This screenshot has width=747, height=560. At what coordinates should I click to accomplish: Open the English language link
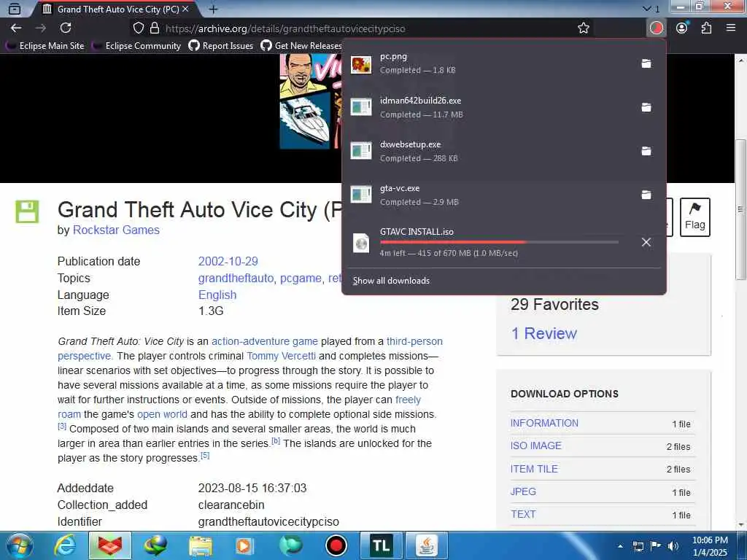[217, 295]
